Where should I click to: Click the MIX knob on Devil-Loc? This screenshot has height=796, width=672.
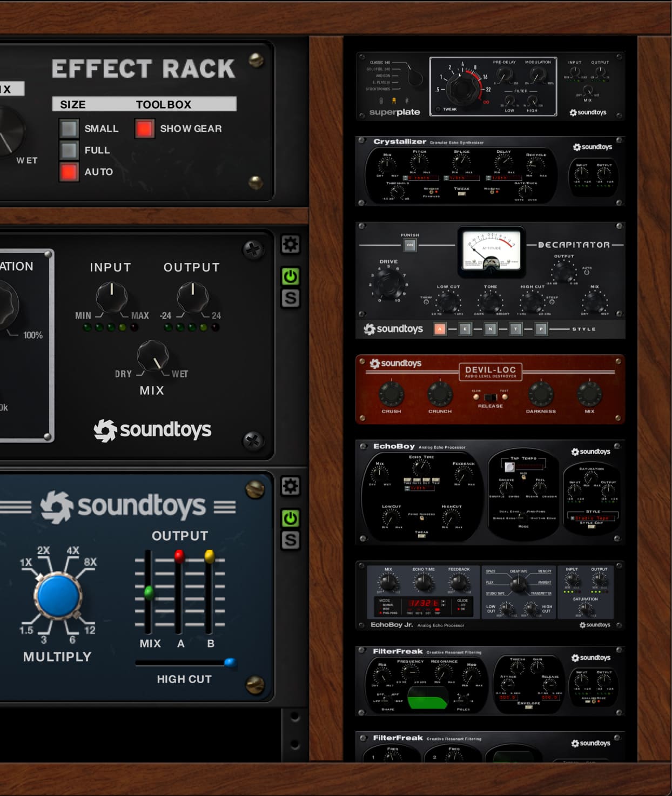pyautogui.click(x=589, y=394)
